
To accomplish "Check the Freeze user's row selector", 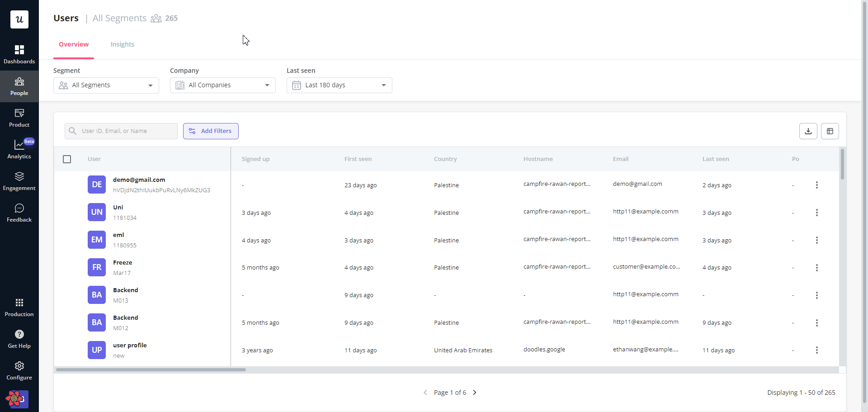I will click(67, 267).
